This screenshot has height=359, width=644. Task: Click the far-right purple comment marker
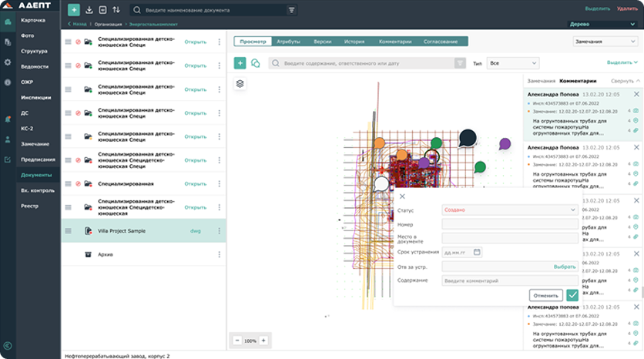click(x=505, y=144)
